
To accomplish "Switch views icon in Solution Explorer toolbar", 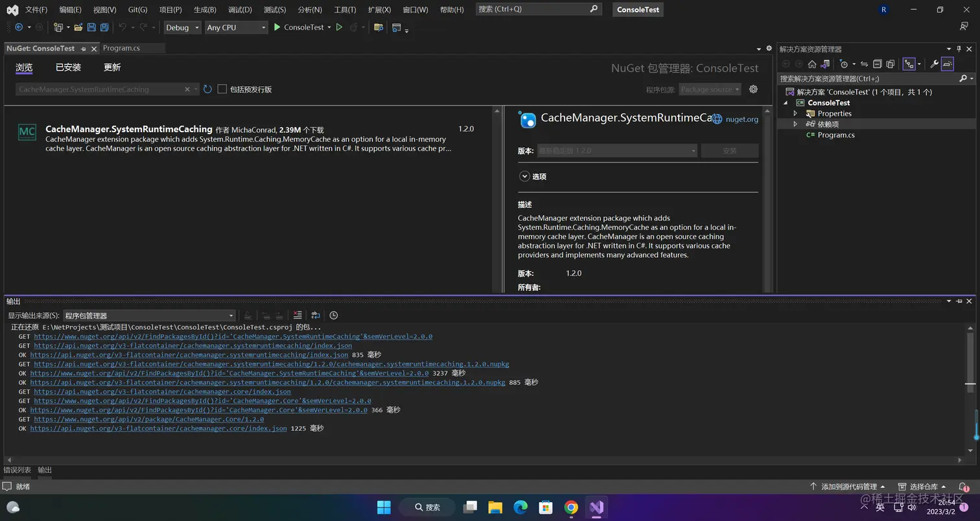I will tap(825, 64).
